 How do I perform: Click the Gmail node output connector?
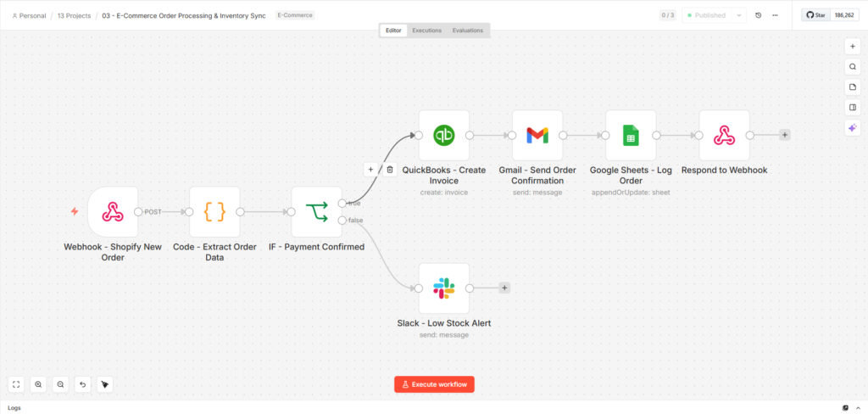click(x=563, y=135)
